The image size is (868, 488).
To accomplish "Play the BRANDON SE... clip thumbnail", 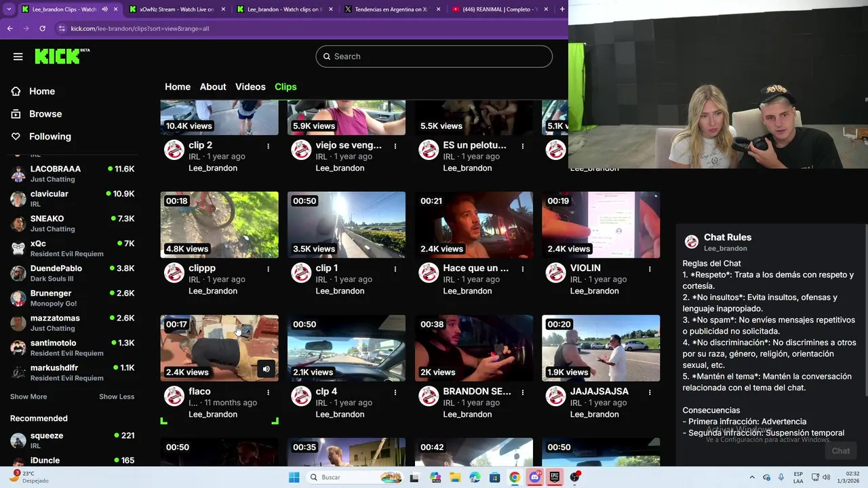I will (474, 348).
